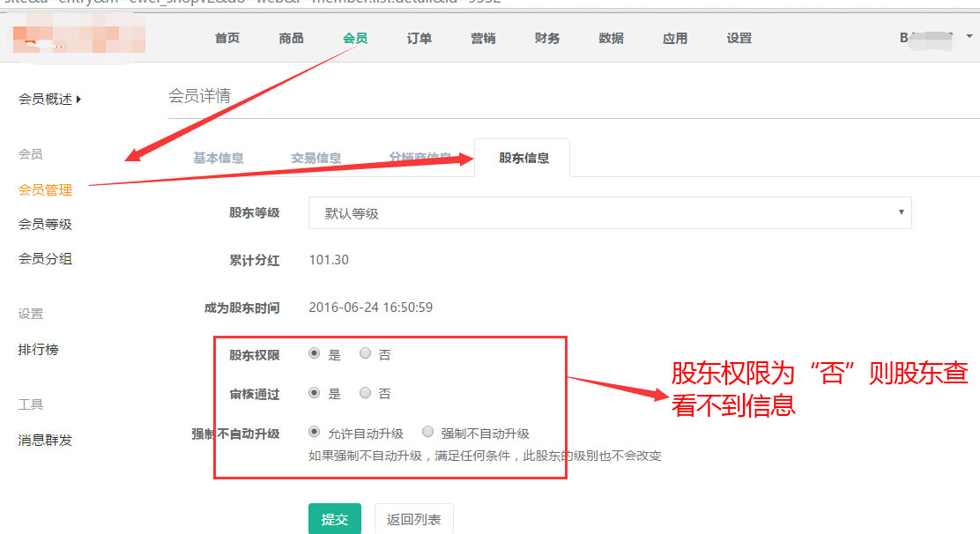Click 返回列表 button
980x534 pixels.
pos(414,519)
